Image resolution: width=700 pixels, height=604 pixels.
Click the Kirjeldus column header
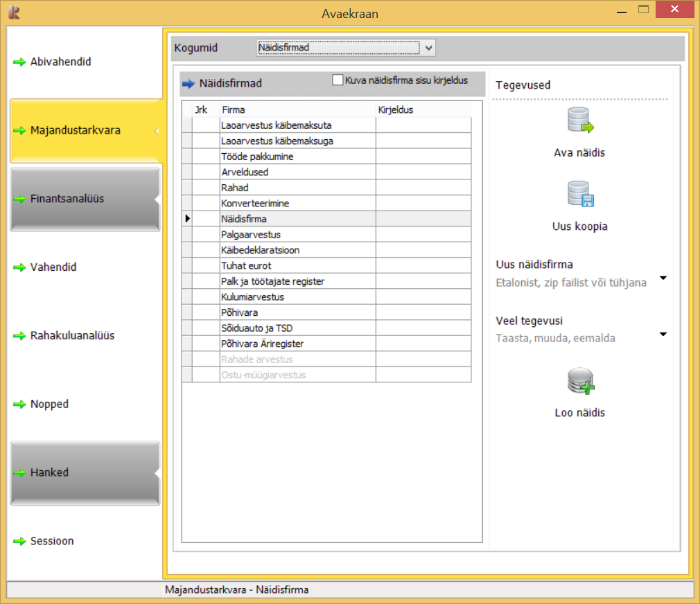tap(423, 109)
